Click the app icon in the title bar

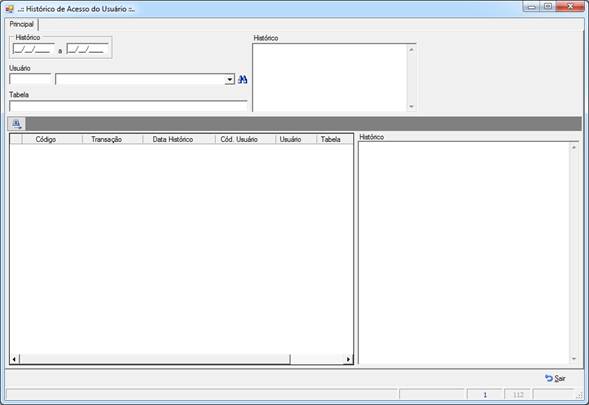point(9,9)
